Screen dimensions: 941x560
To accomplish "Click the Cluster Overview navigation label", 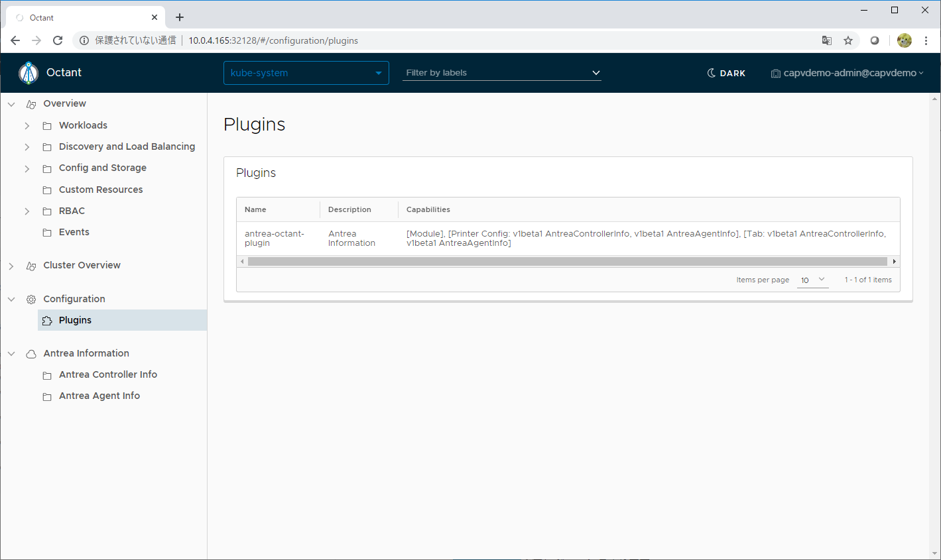I will pyautogui.click(x=82, y=265).
